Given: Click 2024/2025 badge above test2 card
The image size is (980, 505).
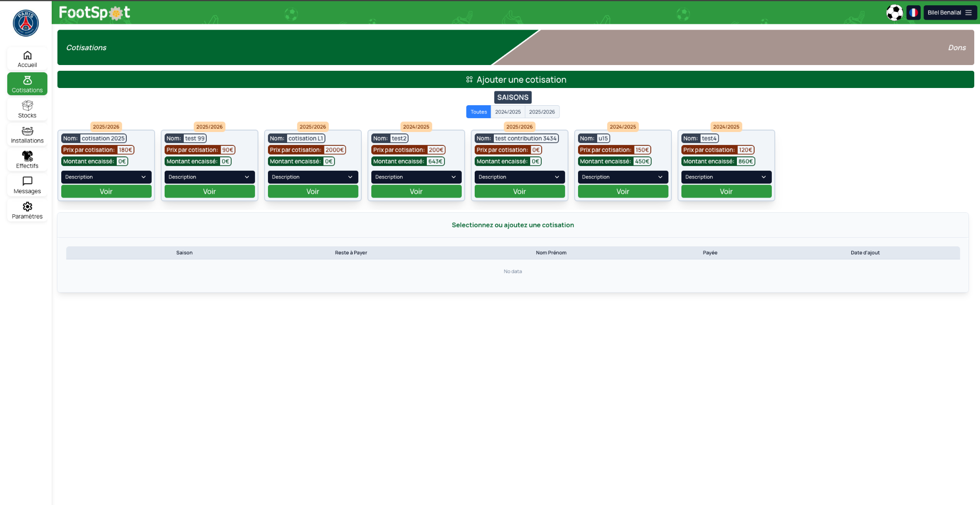Looking at the screenshot, I should [416, 127].
